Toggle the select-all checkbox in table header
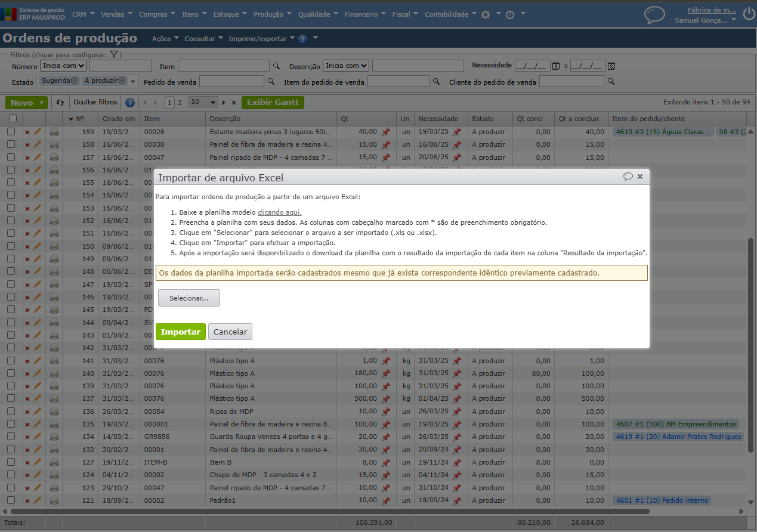This screenshot has width=757, height=532. click(x=13, y=119)
